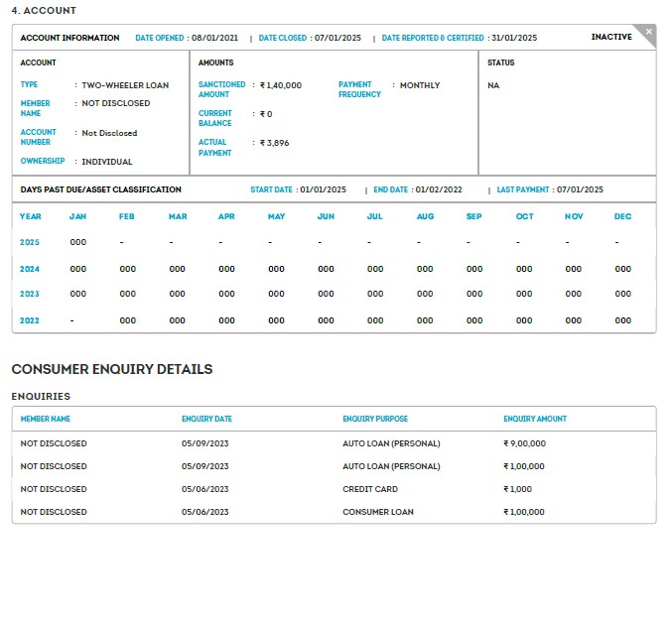
Task: Select the 2025 year row label
Action: tap(31, 242)
